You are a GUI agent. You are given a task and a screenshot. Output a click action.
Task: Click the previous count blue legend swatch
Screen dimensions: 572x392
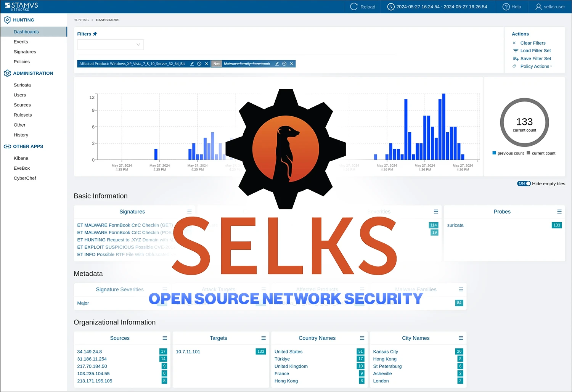tap(494, 153)
